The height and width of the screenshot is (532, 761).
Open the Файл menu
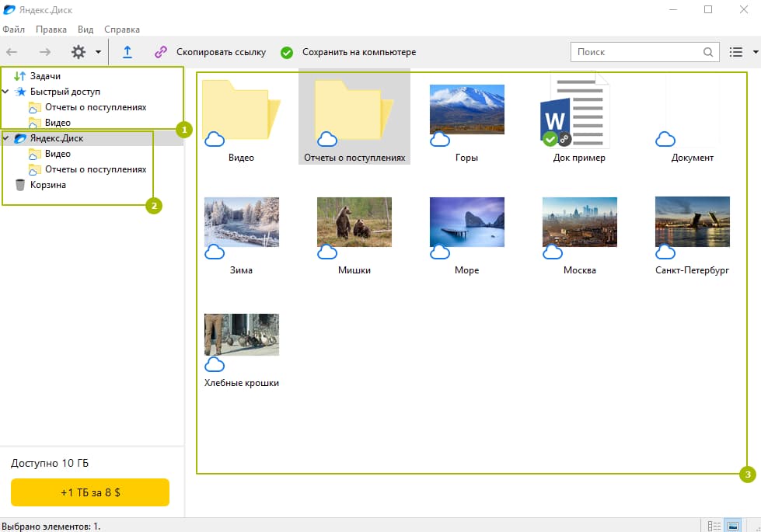pyautogui.click(x=14, y=30)
